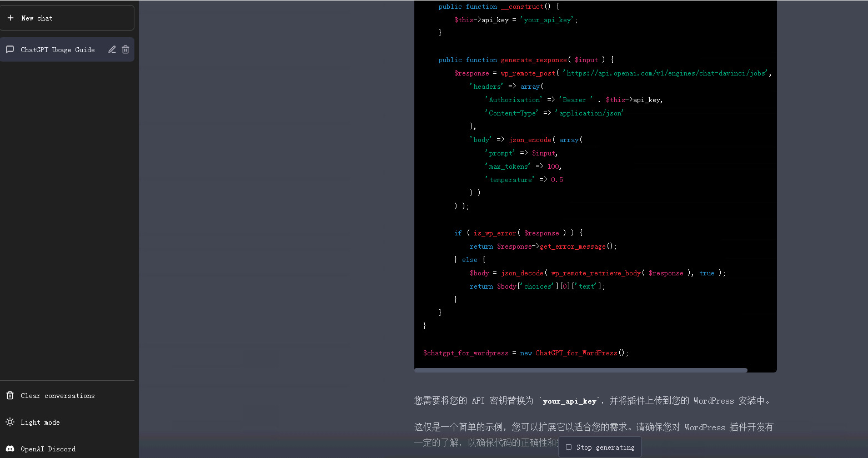Click the Discord logo icon
Image resolution: width=868 pixels, height=458 pixels.
pos(10,449)
